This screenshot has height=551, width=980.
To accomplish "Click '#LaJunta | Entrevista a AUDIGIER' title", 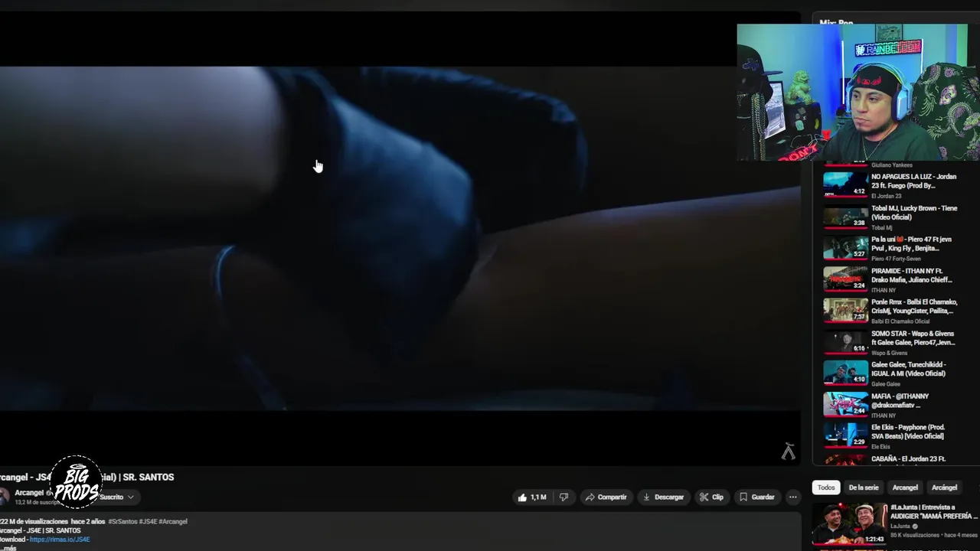I will pyautogui.click(x=934, y=512).
